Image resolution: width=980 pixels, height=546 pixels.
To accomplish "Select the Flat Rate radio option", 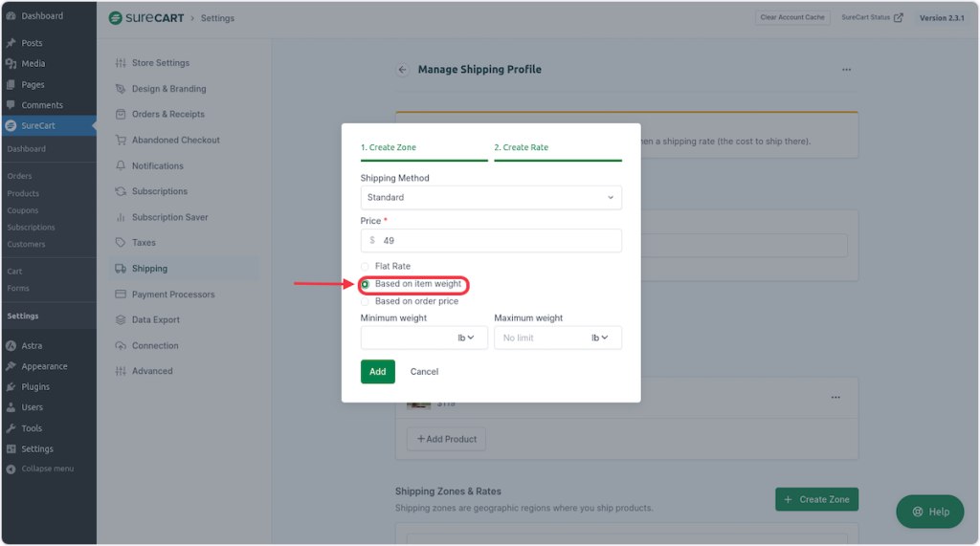I will (x=365, y=267).
